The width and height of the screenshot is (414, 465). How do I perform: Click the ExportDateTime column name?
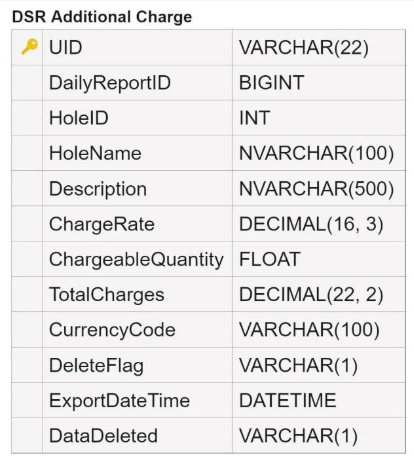click(x=119, y=401)
